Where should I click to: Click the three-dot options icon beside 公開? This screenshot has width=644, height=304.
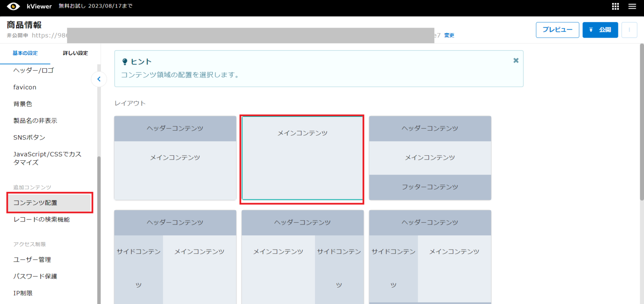click(629, 30)
